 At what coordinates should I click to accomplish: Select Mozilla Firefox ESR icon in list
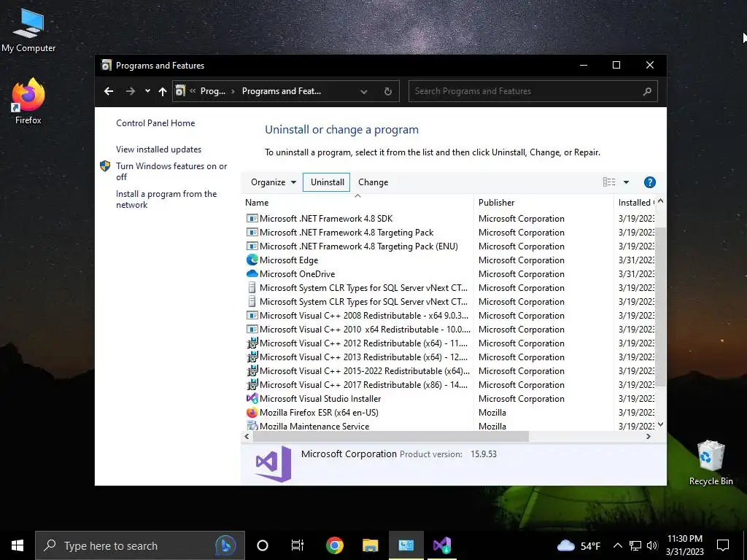(x=252, y=413)
